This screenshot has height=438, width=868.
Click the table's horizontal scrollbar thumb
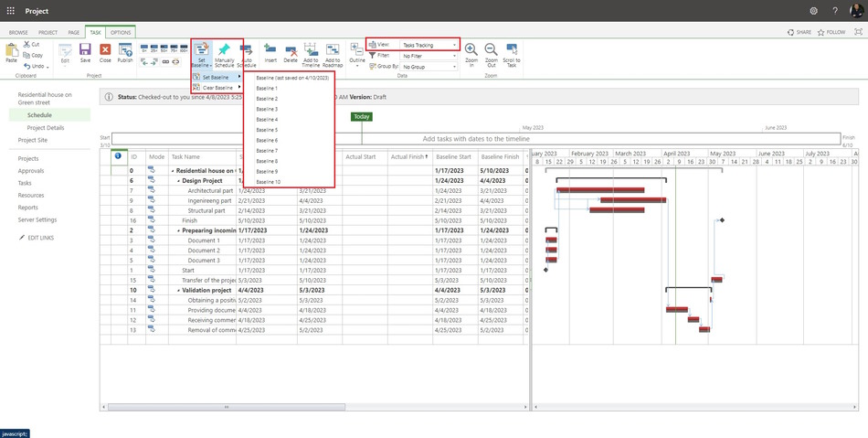point(227,407)
